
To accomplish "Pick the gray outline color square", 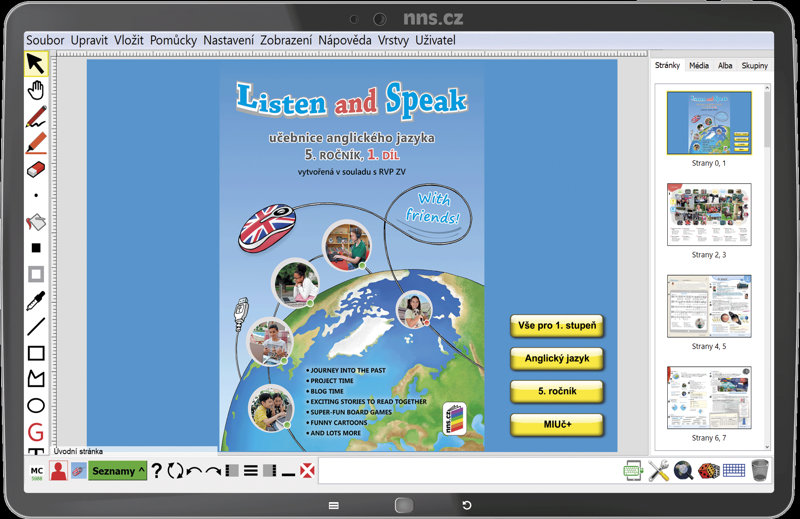I will point(36,274).
